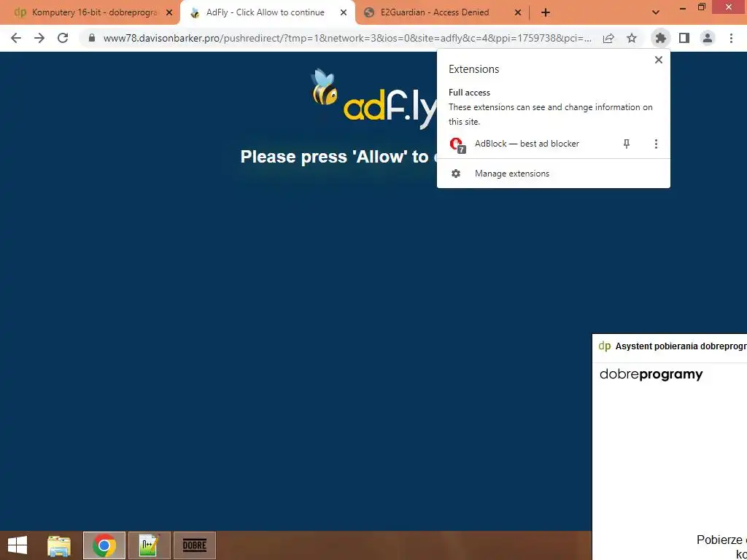Image resolution: width=747 pixels, height=560 pixels.
Task: Open File Explorer from taskbar
Action: (x=59, y=545)
